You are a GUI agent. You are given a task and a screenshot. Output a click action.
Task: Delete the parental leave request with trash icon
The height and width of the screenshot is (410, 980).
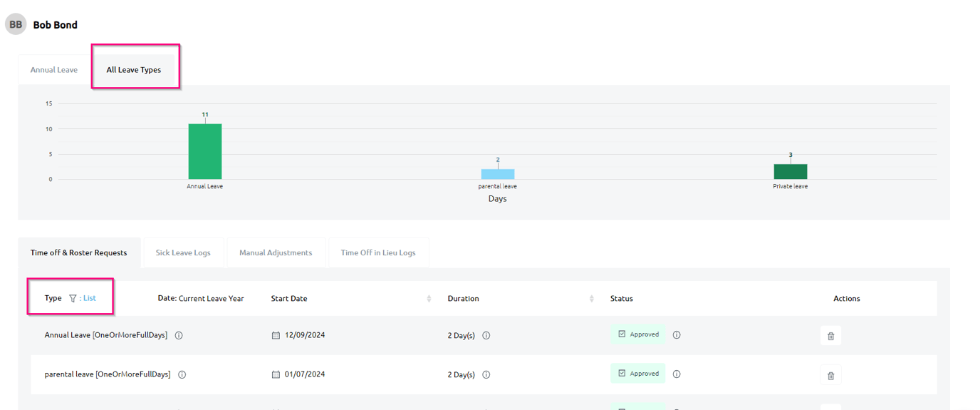pos(830,375)
